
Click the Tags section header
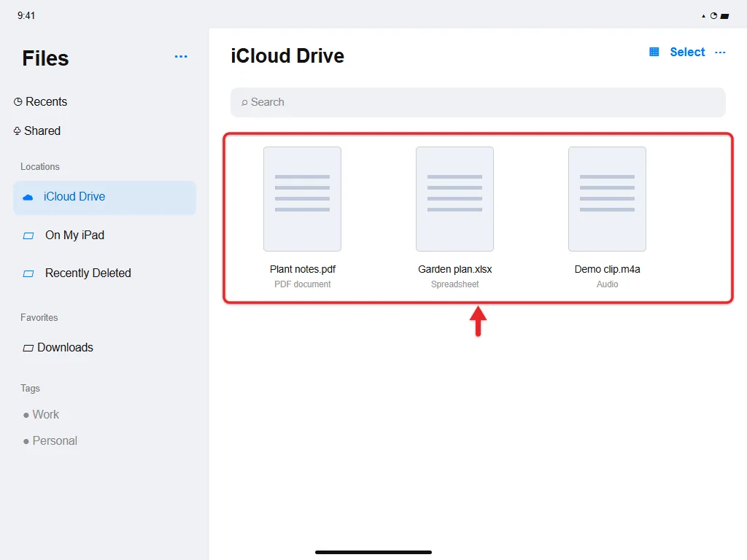30,388
